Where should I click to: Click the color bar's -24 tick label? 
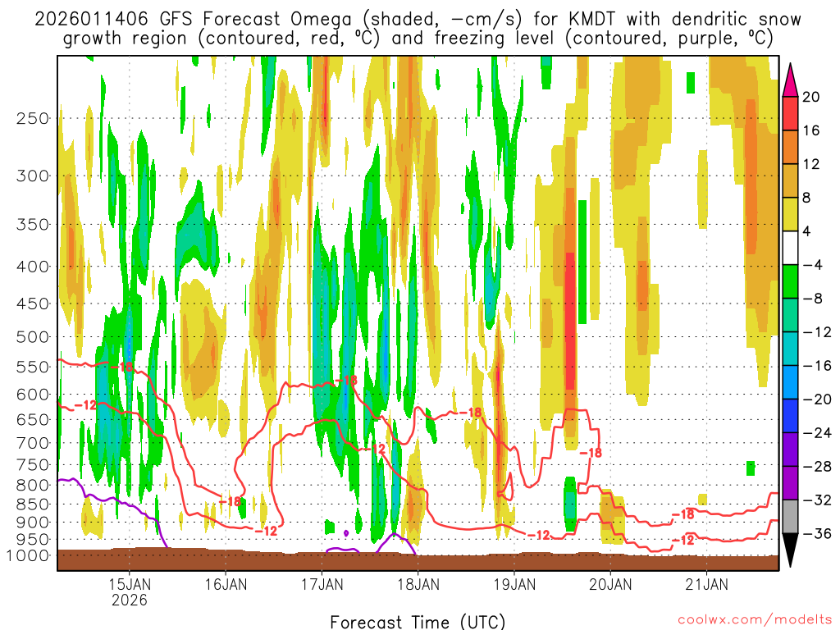click(817, 433)
